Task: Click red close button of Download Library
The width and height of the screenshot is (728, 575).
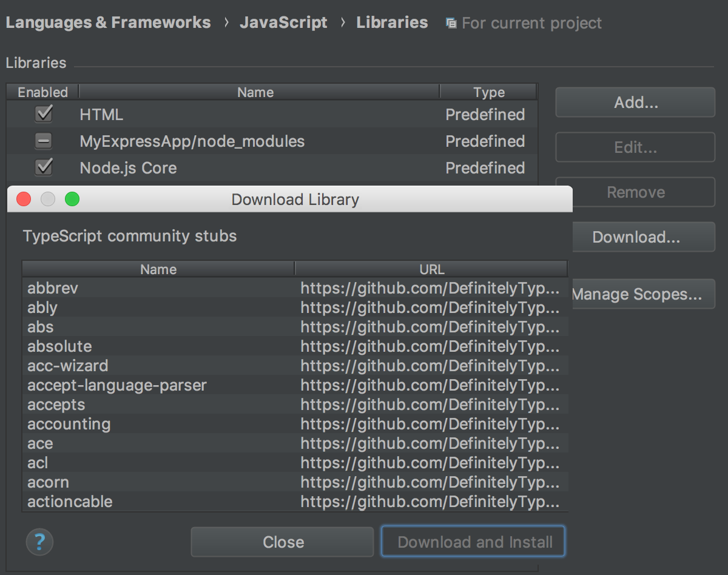Action: [x=24, y=199]
